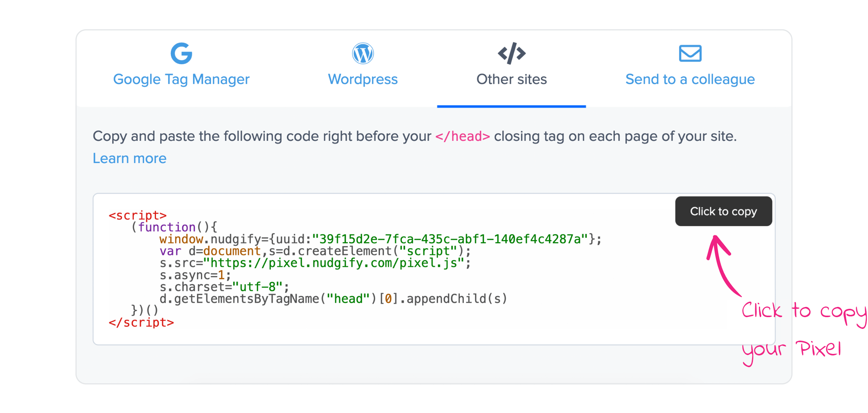Click the s.charset utf-8 line
This screenshot has width=868, height=413.
[224, 287]
